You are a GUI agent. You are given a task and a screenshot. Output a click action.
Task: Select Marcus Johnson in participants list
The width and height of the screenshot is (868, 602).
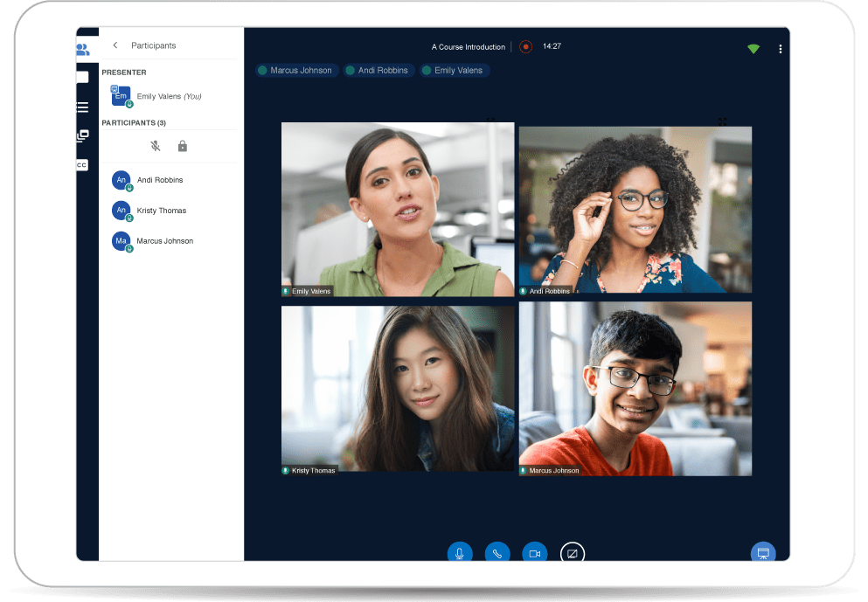164,241
